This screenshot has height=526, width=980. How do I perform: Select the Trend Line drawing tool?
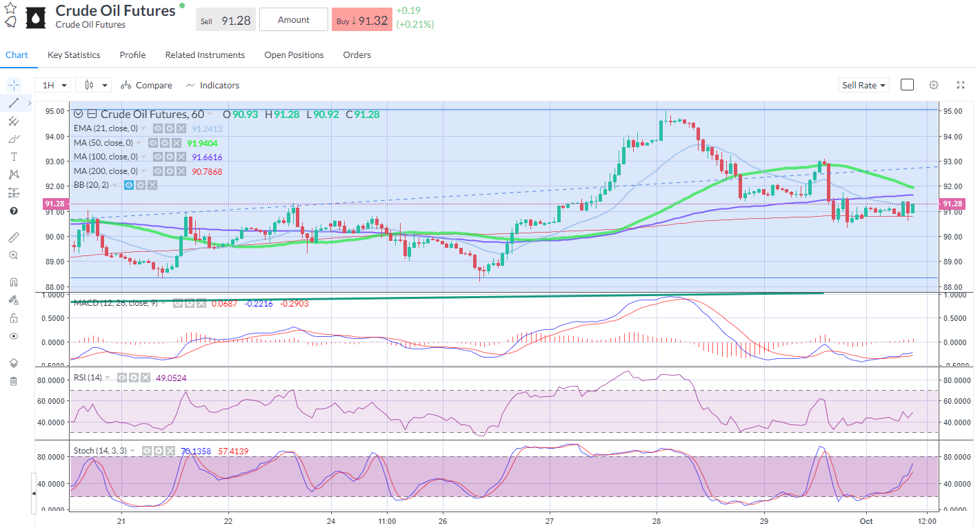13,102
